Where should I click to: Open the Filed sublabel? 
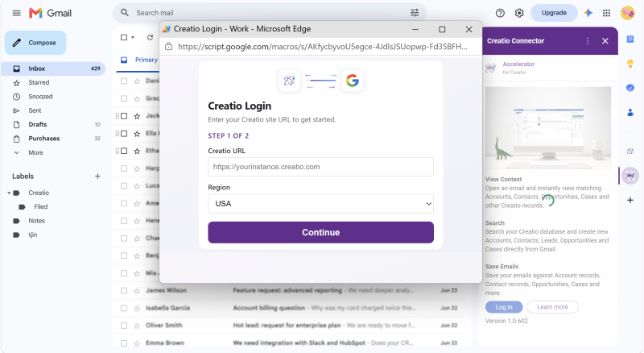pos(41,207)
